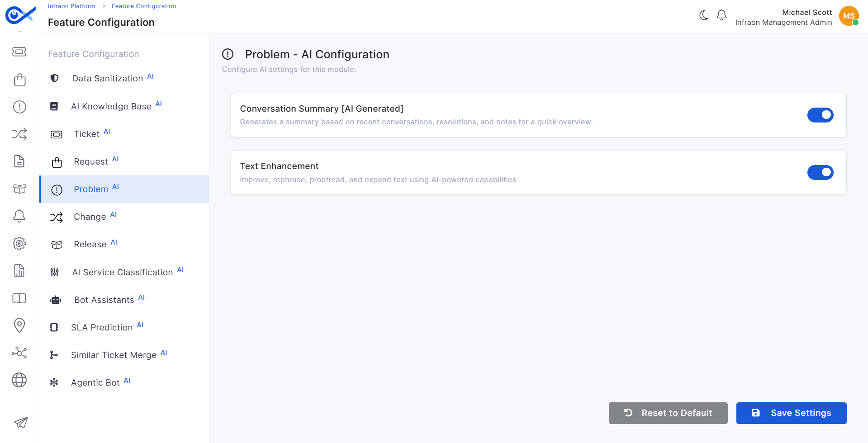The image size is (868, 443).
Task: Click Reset to Default button
Action: pos(668,413)
